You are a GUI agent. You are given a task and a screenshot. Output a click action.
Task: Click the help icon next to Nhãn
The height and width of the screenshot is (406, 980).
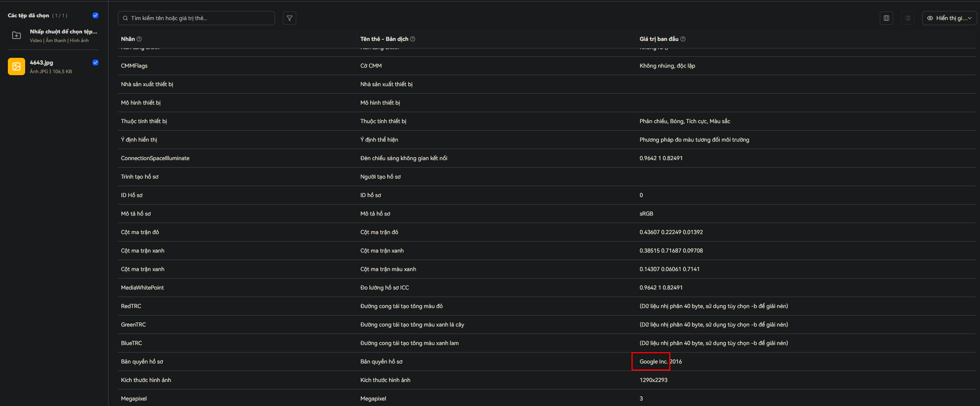click(x=139, y=39)
